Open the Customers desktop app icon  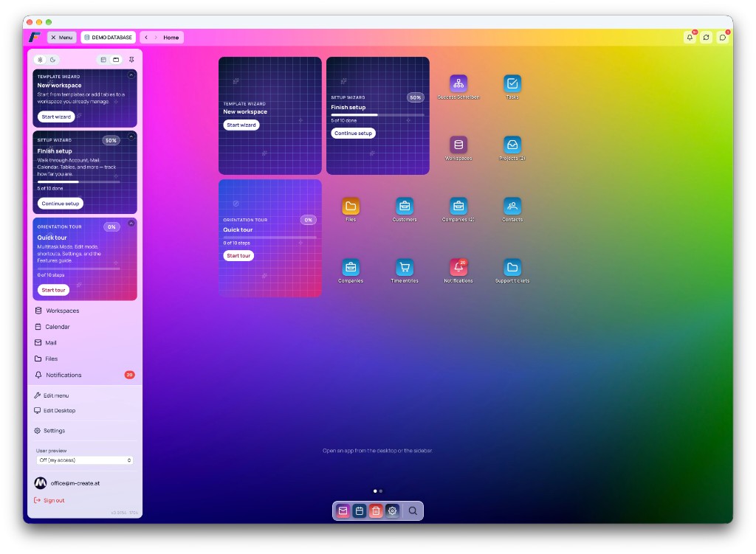(x=405, y=207)
